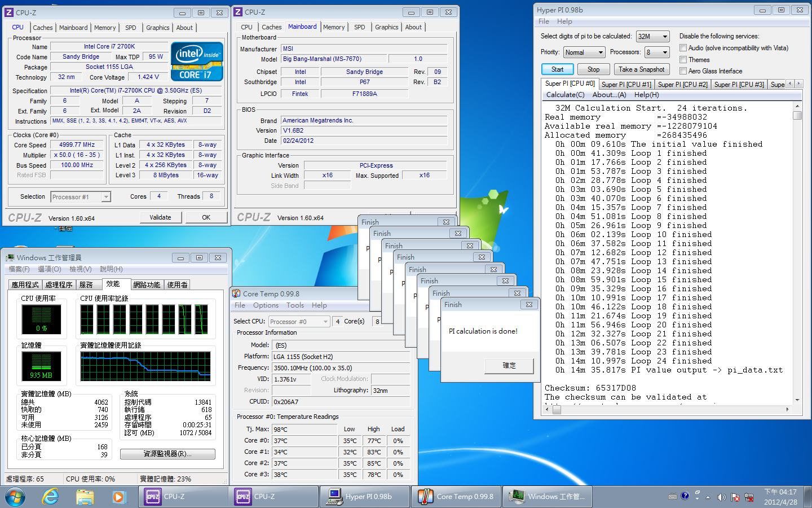This screenshot has width=812, height=508.
Task: Open the Priority Normal dropdown
Action: pyautogui.click(x=584, y=52)
